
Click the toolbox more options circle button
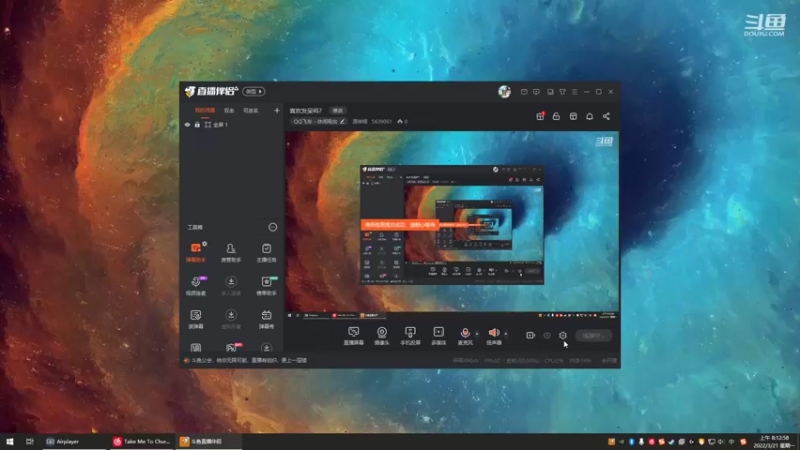[273, 227]
